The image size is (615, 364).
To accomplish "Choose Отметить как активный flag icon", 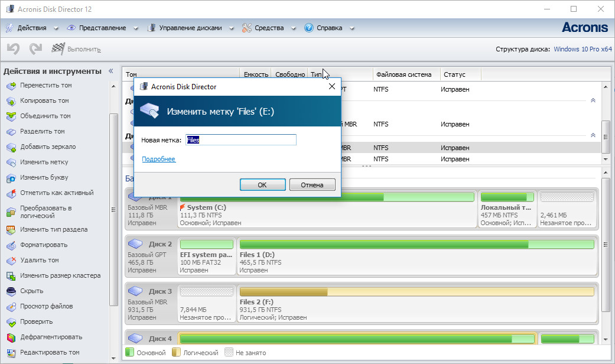I will point(11,193).
